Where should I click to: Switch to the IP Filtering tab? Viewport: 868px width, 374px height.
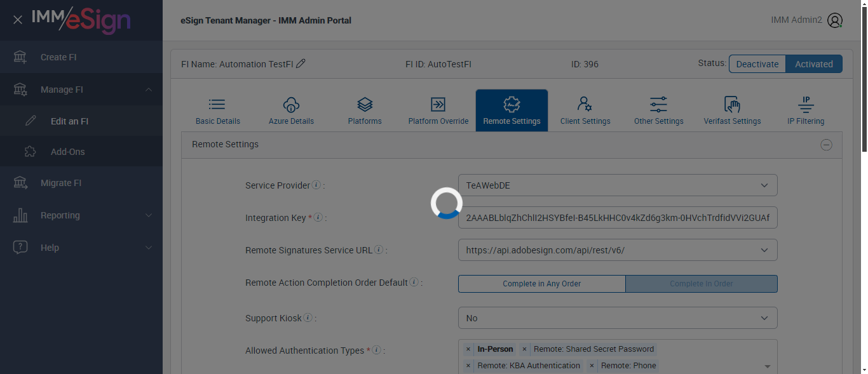click(x=806, y=110)
